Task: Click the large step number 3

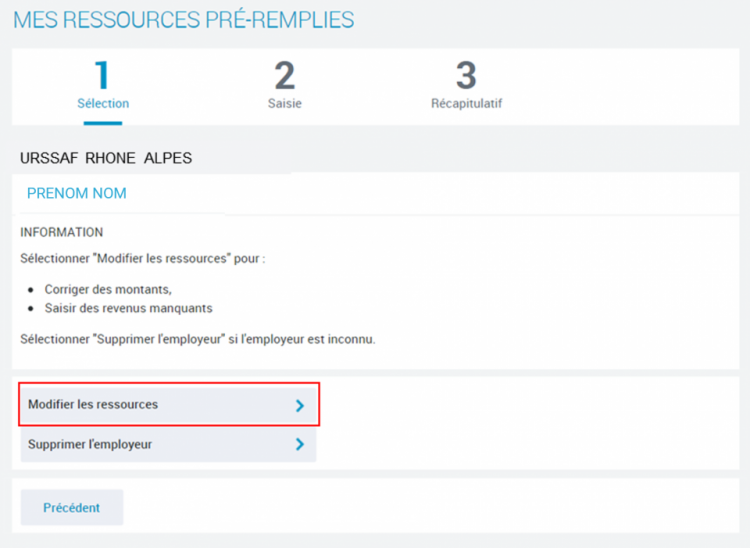Action: tap(466, 75)
